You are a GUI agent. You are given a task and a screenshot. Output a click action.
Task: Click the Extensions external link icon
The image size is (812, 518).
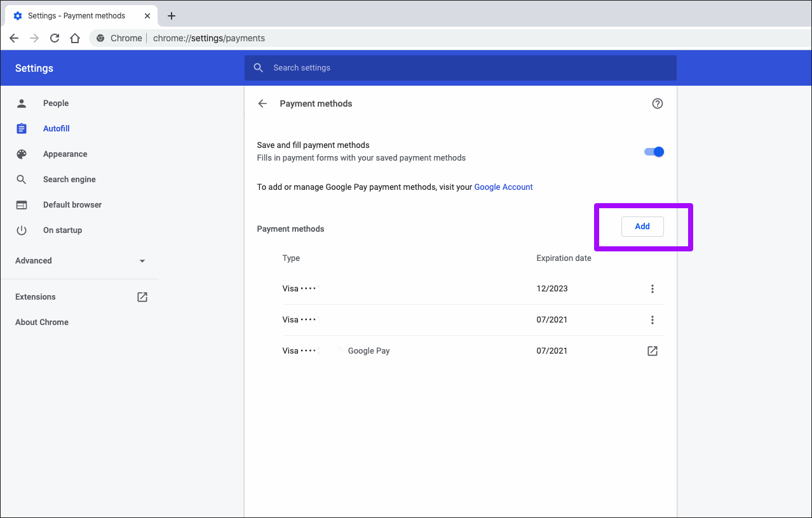pyautogui.click(x=142, y=297)
